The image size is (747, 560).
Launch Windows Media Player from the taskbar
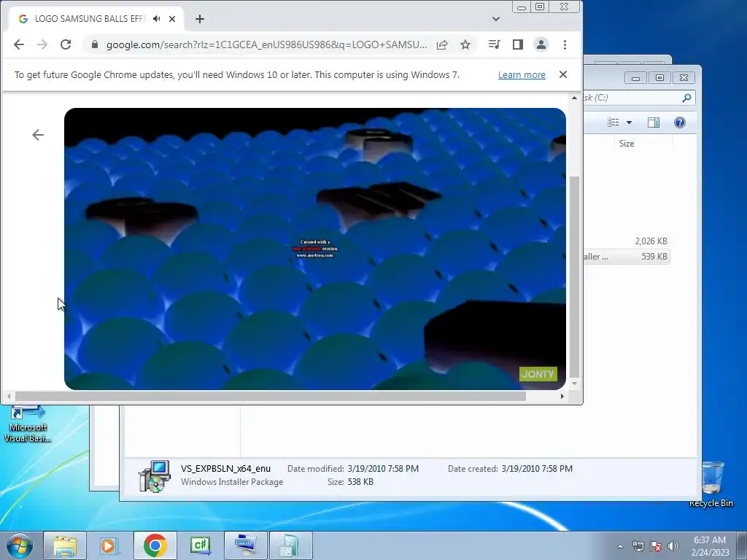tap(109, 545)
